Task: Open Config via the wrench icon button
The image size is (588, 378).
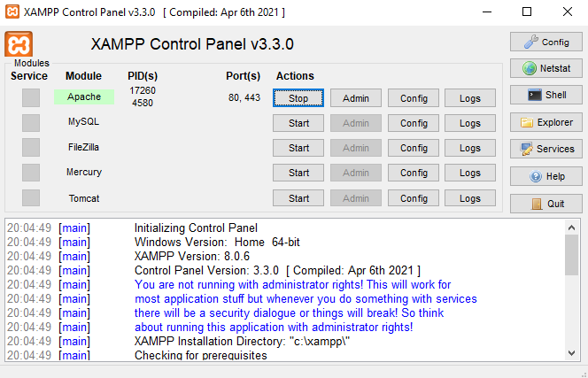Action: [545, 42]
